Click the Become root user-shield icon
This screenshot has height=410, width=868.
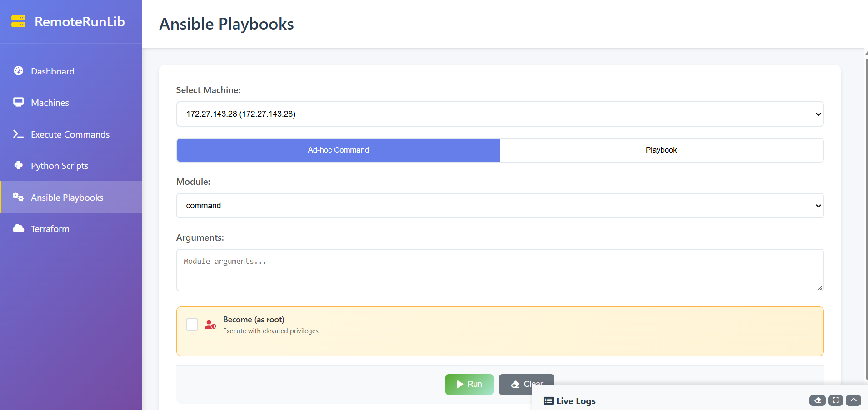tap(210, 325)
